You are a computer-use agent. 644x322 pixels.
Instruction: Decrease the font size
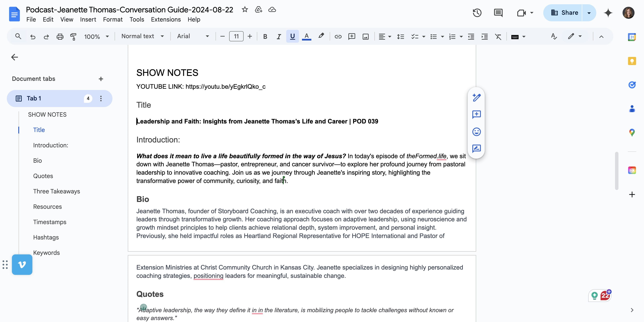(x=222, y=36)
